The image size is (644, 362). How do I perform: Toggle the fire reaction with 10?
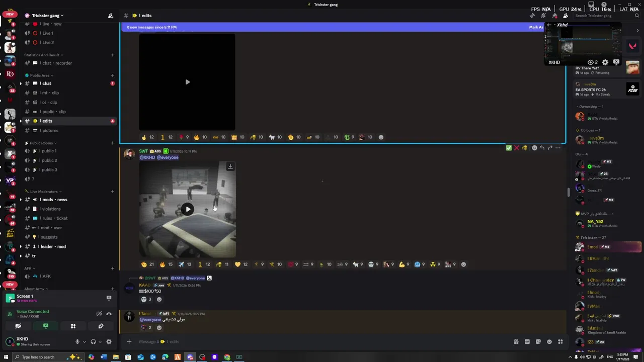[200, 137]
